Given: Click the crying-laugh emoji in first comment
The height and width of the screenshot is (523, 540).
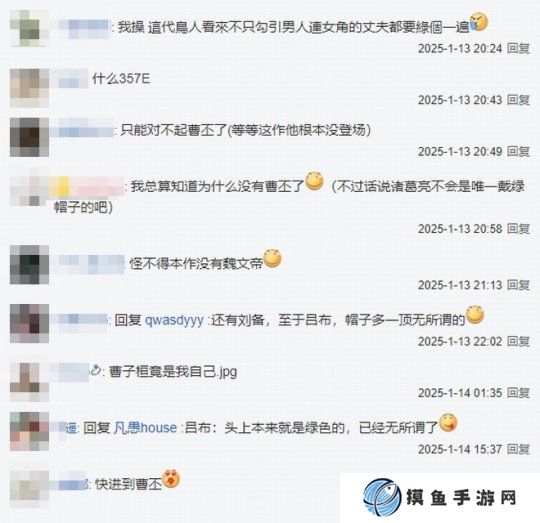Looking at the screenshot, I should pyautogui.click(x=479, y=22).
